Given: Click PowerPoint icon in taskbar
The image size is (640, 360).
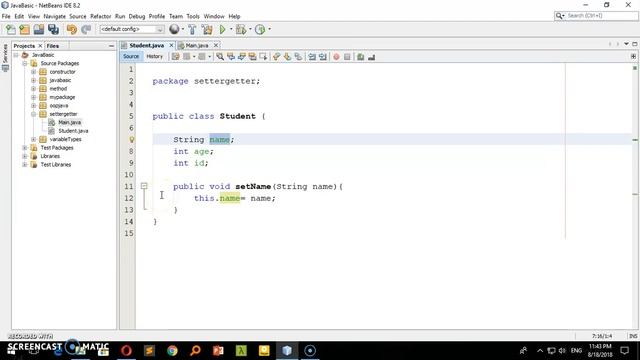Looking at the screenshot, I should [x=218, y=351].
